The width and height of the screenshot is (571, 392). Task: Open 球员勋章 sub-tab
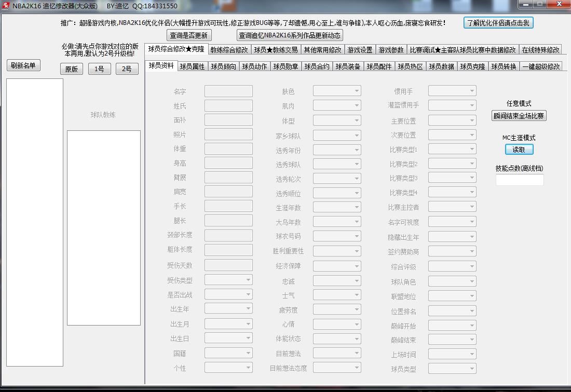286,66
